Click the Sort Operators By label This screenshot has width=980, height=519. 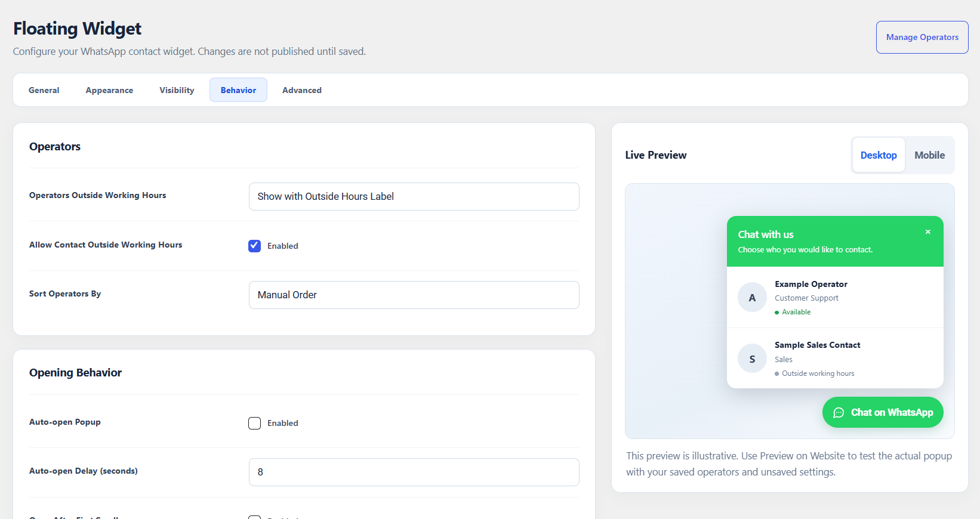point(65,294)
